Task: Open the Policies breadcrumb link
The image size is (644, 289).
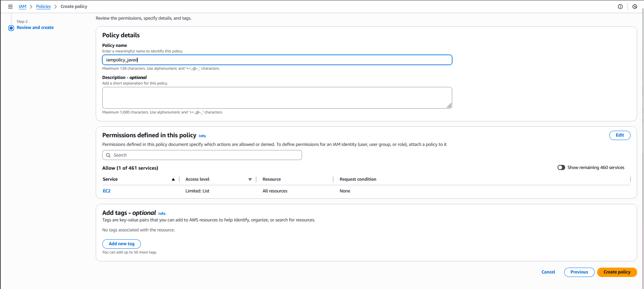Action: (x=43, y=7)
